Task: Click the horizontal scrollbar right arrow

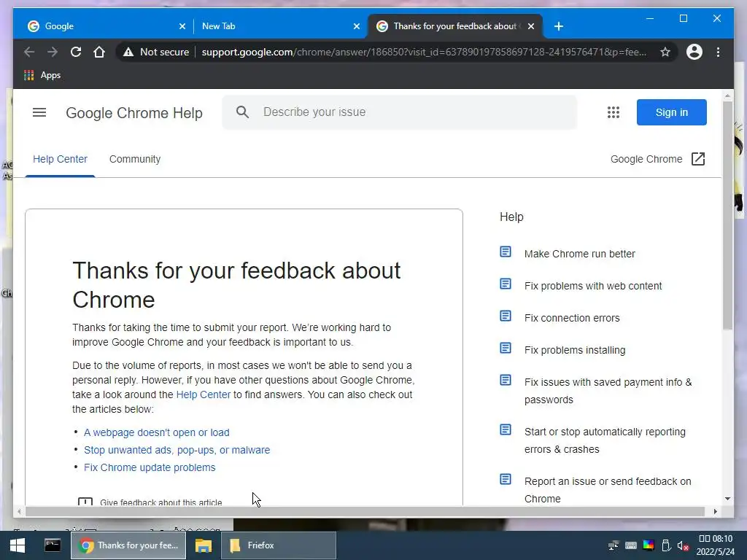Action: coord(715,511)
